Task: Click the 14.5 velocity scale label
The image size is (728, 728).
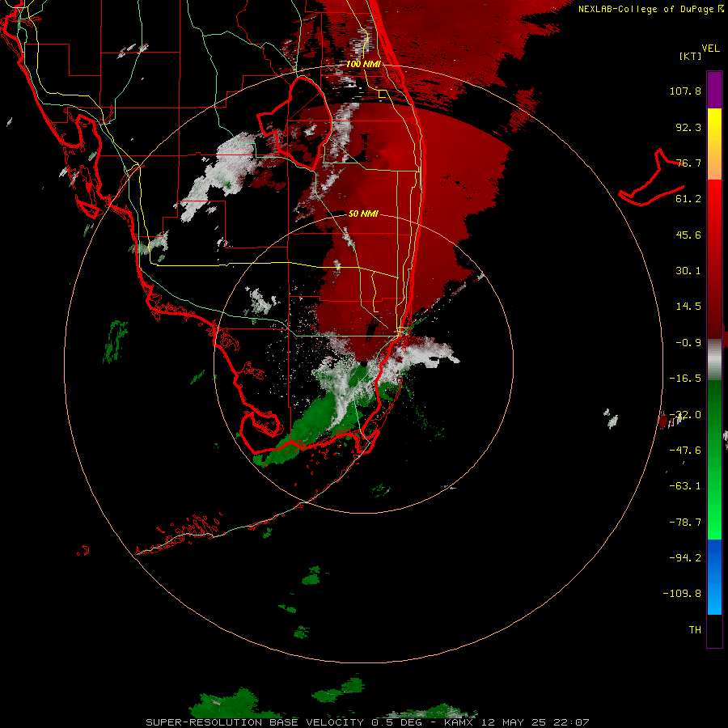Action: point(688,307)
